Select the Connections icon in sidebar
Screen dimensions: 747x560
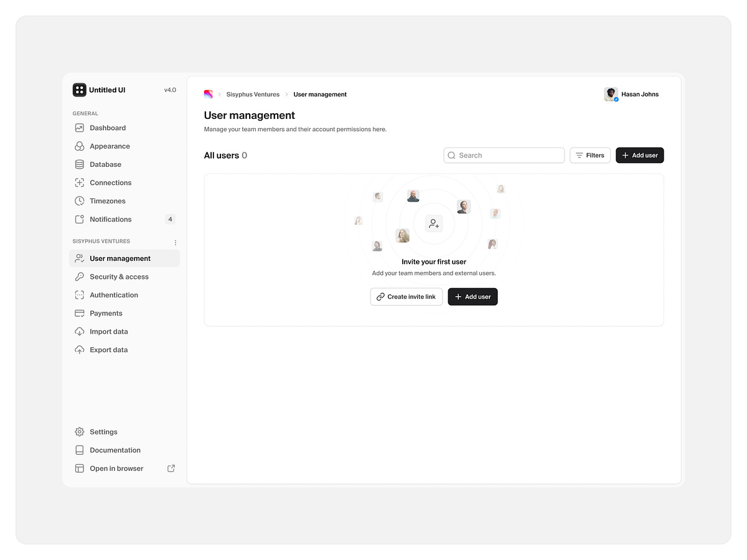79,182
